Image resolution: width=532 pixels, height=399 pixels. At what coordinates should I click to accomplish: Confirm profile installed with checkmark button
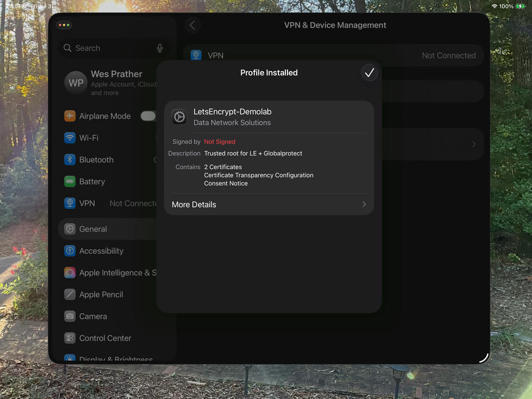(369, 72)
